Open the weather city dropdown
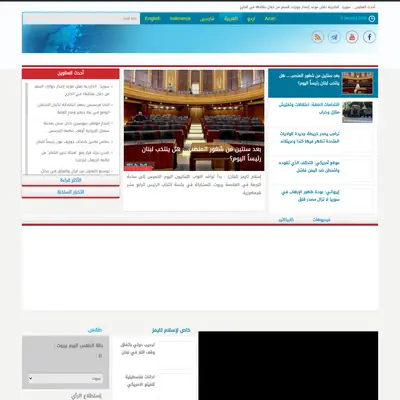Screen dimensions: 400x400 pyautogui.click(x=65, y=378)
